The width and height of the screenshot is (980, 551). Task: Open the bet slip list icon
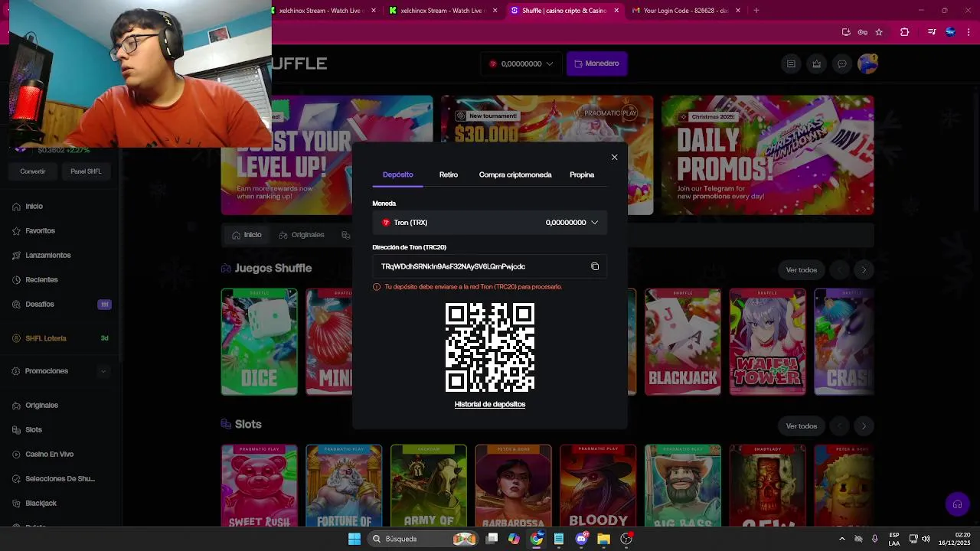(791, 64)
